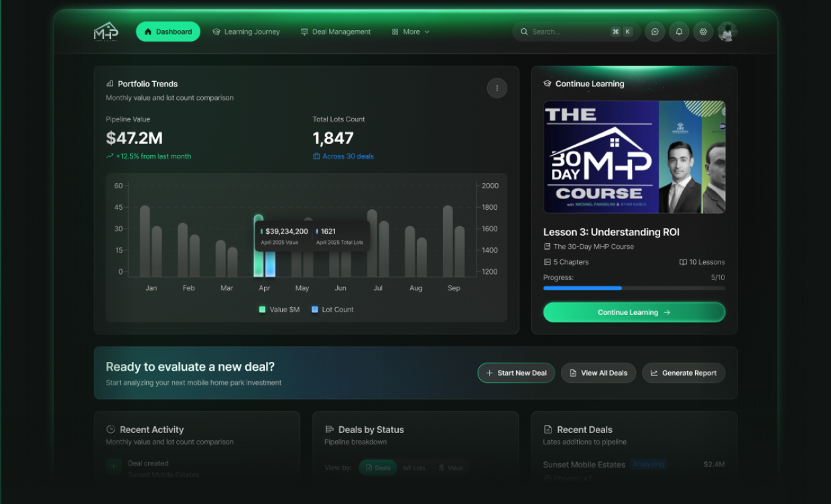Click the course progress bar
Viewport: 831px width, 504px height.
coord(634,288)
